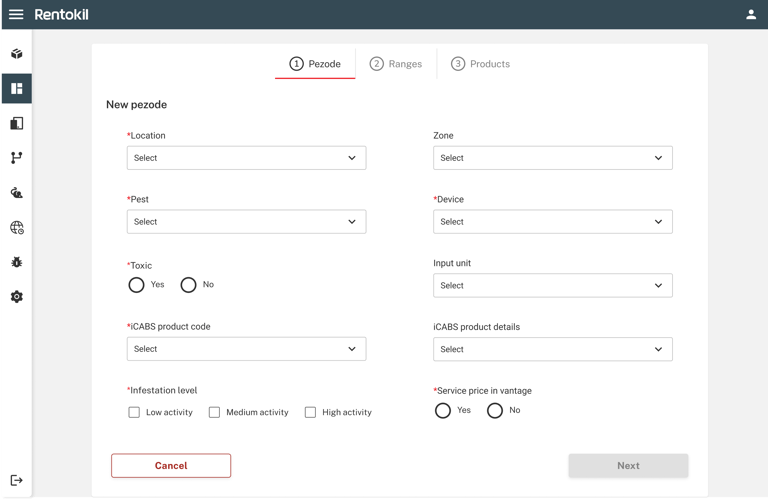Image resolution: width=768 pixels, height=499 pixels.
Task: Open the box package sidebar icon
Action: pyautogui.click(x=17, y=54)
